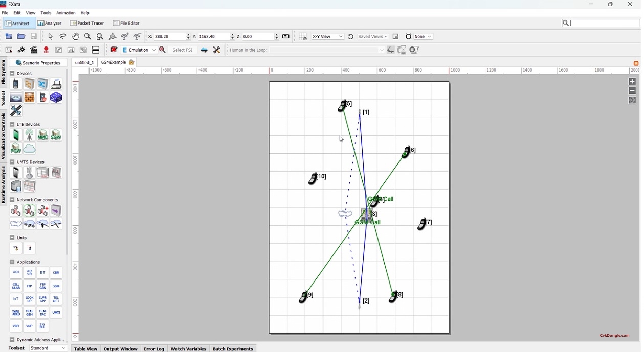Open the Emulation mode dropdown

(155, 50)
